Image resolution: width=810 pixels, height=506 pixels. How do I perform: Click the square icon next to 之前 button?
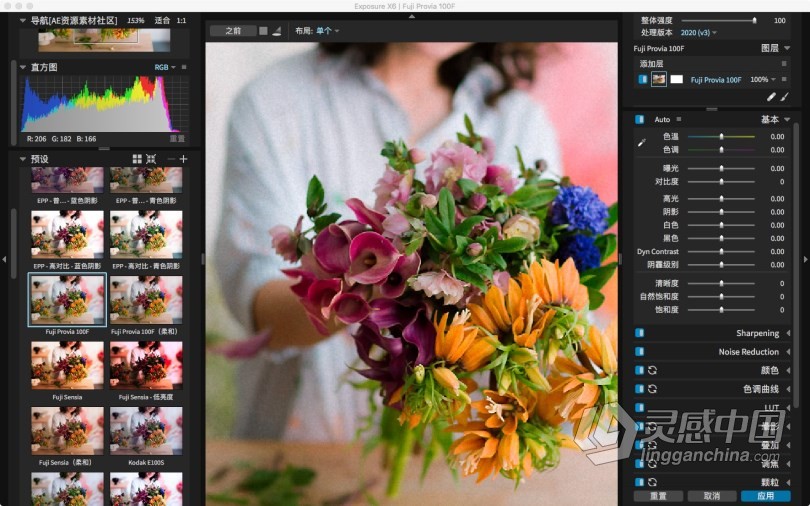click(x=263, y=31)
